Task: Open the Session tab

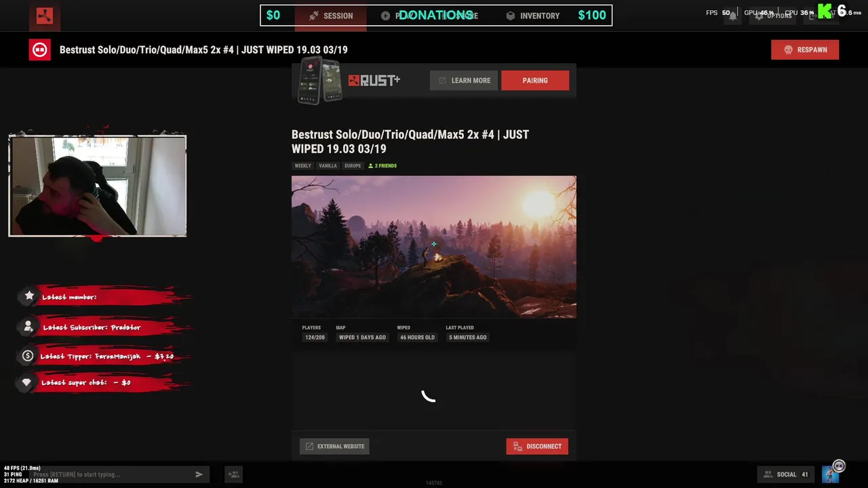Action: tap(331, 16)
